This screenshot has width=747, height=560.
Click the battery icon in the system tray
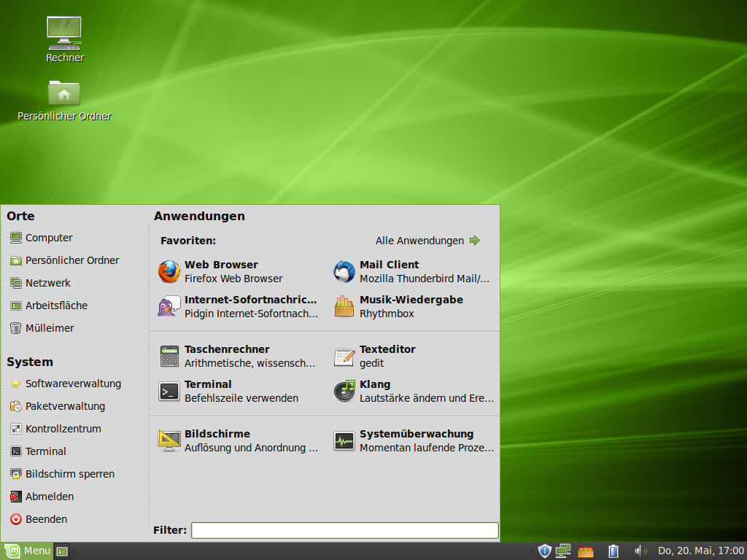click(x=613, y=551)
